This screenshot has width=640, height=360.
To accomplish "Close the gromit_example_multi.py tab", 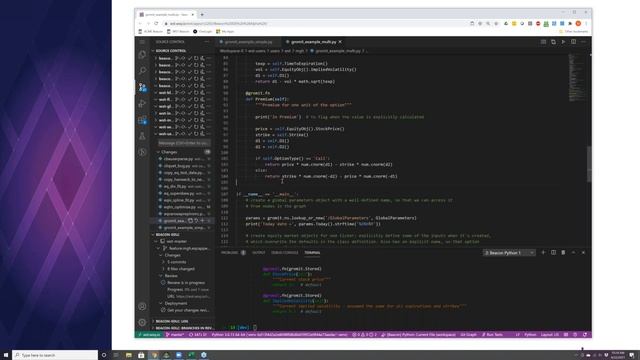I will 340,42.
